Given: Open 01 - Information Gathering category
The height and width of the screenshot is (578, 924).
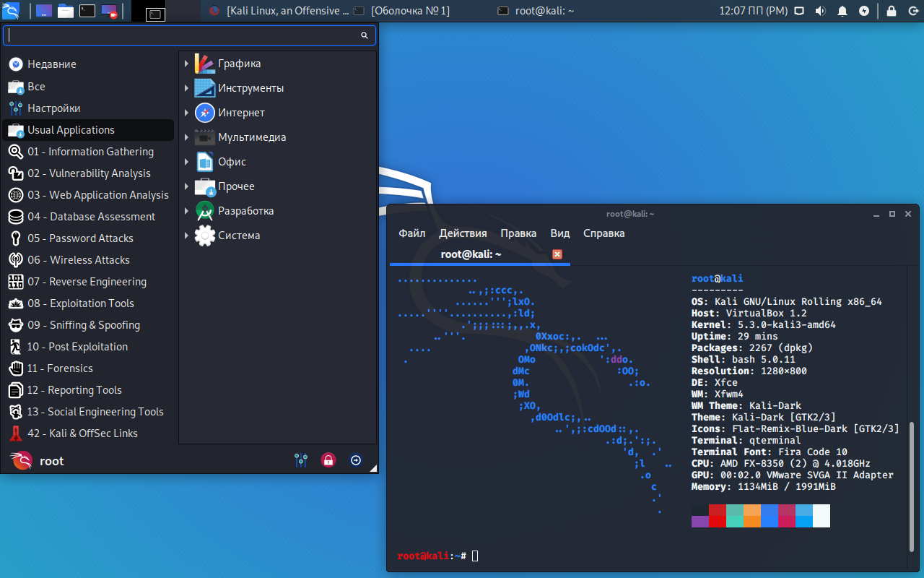Looking at the screenshot, I should click(88, 152).
